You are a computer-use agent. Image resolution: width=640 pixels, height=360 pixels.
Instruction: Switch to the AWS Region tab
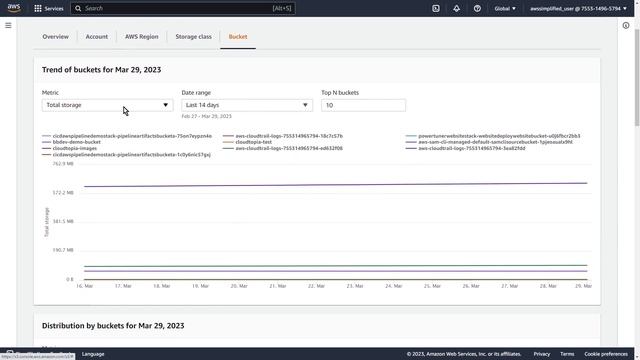coord(142,37)
